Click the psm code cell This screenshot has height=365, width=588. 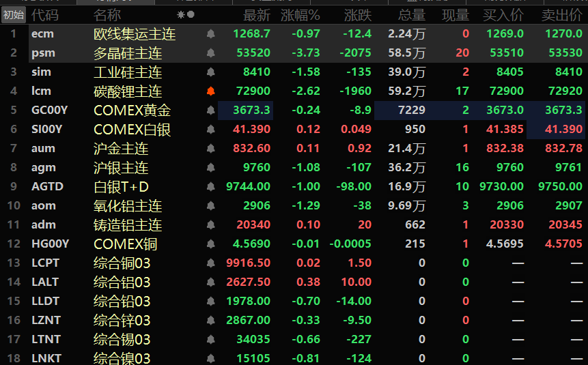pos(44,53)
